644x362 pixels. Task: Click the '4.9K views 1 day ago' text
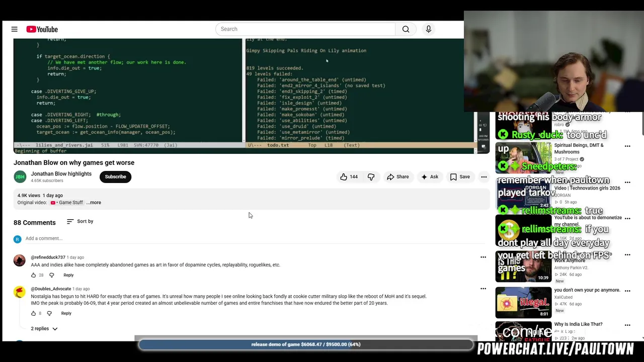(x=40, y=196)
